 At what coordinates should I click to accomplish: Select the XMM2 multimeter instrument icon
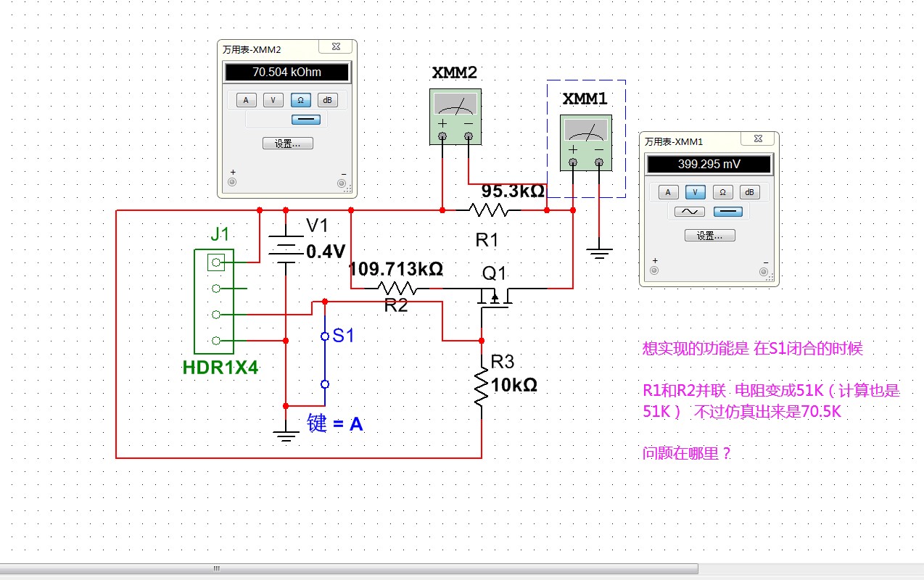455,116
